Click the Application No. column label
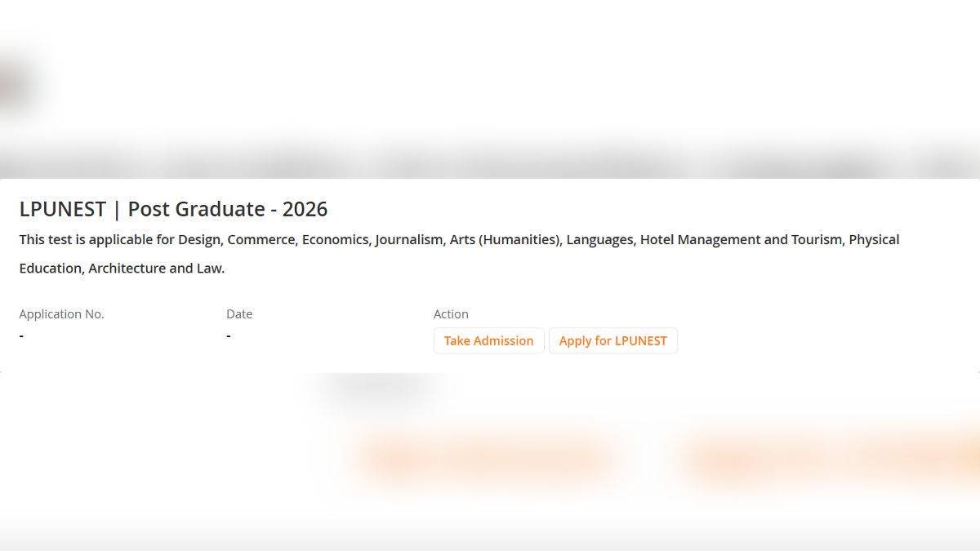Image resolution: width=980 pixels, height=551 pixels. [62, 313]
